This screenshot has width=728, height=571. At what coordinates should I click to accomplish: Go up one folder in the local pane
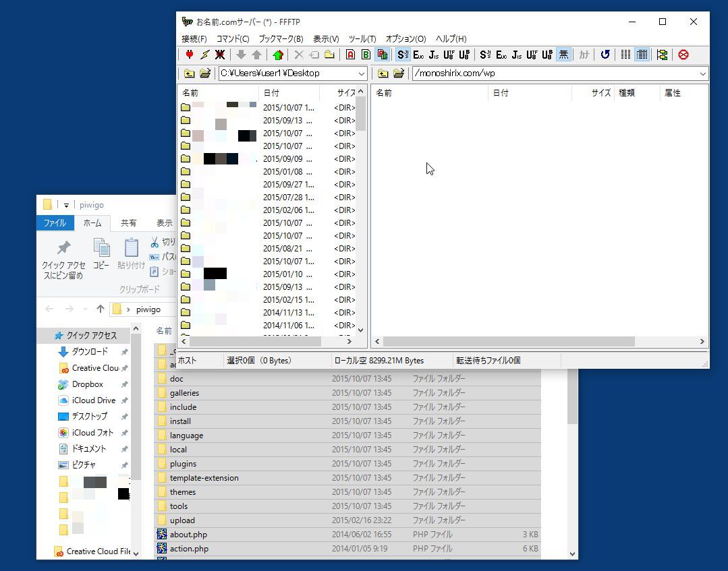190,73
